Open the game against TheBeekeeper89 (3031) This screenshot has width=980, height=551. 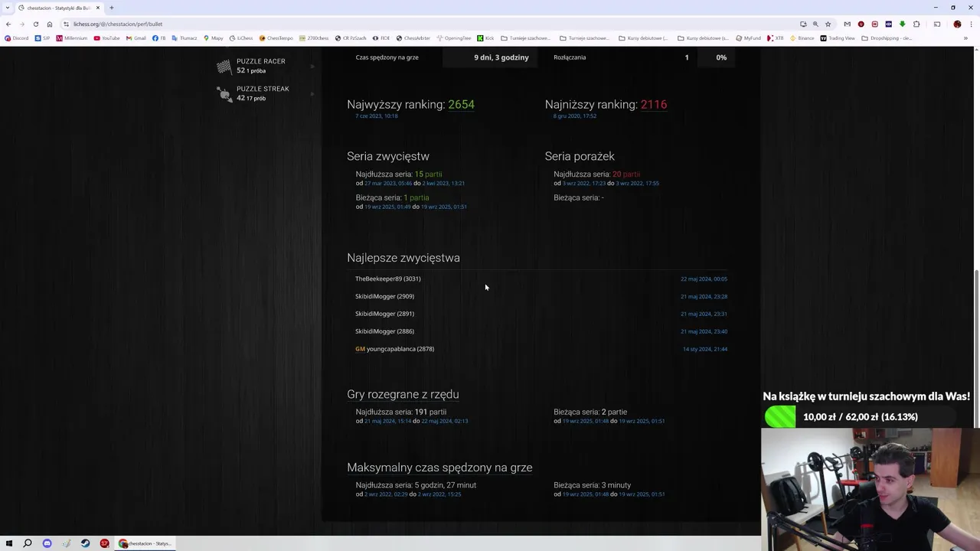pyautogui.click(x=387, y=279)
